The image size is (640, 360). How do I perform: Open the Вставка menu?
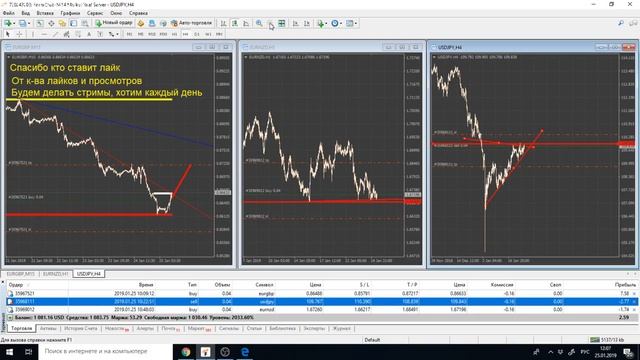coord(45,13)
